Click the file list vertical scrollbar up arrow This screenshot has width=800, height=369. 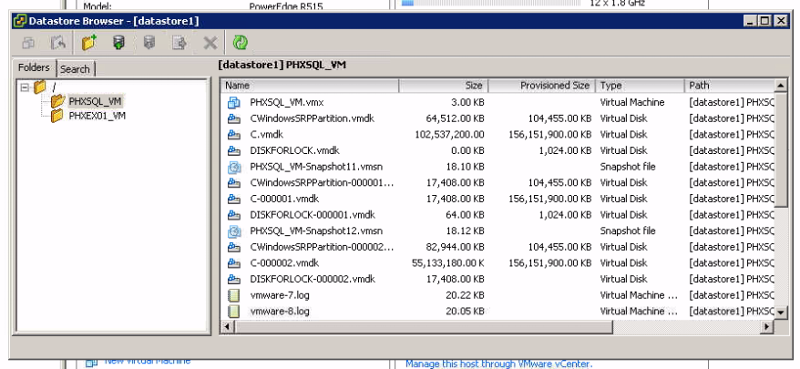(781, 85)
